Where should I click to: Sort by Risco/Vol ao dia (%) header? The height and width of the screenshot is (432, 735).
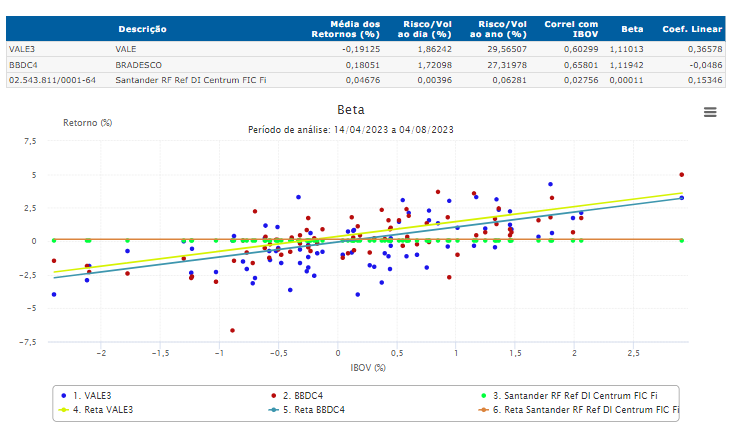pyautogui.click(x=428, y=29)
